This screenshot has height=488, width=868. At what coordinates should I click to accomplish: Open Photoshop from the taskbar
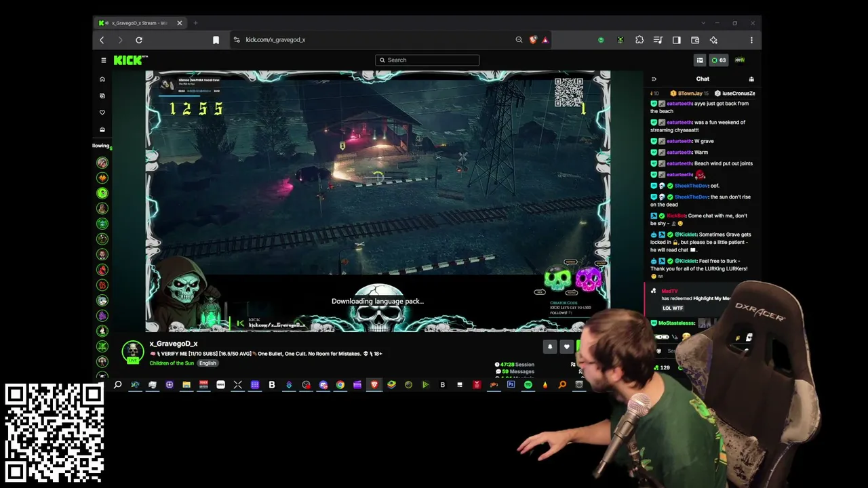click(x=511, y=385)
